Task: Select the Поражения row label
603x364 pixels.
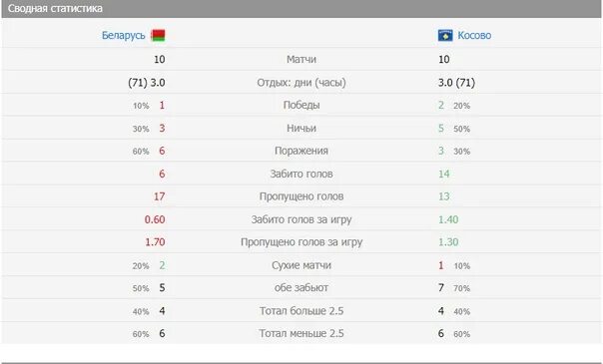Action: [301, 151]
